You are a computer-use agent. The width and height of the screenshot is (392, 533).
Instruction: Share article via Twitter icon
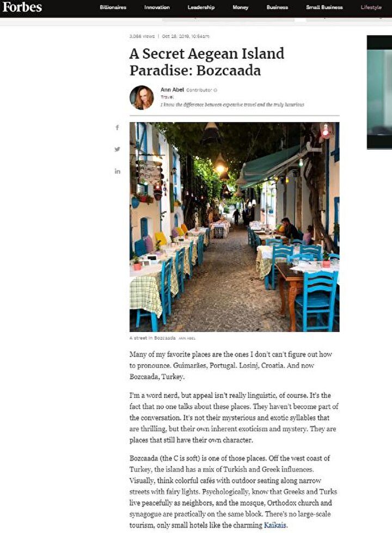(x=117, y=149)
